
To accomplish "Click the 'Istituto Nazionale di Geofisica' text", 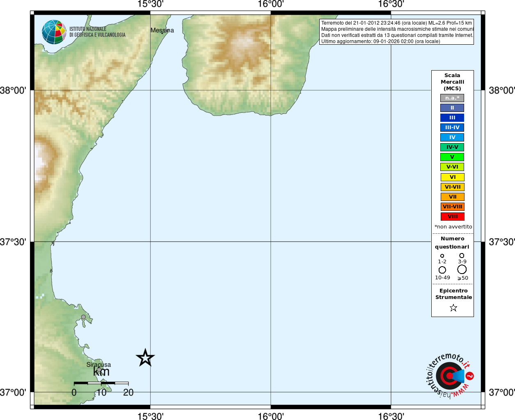I will click(97, 32).
